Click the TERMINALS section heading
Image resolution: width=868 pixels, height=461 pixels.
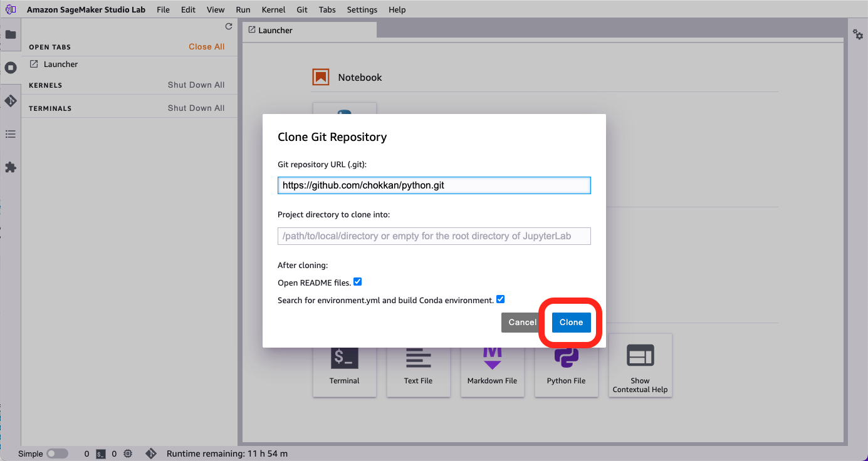[50, 109]
